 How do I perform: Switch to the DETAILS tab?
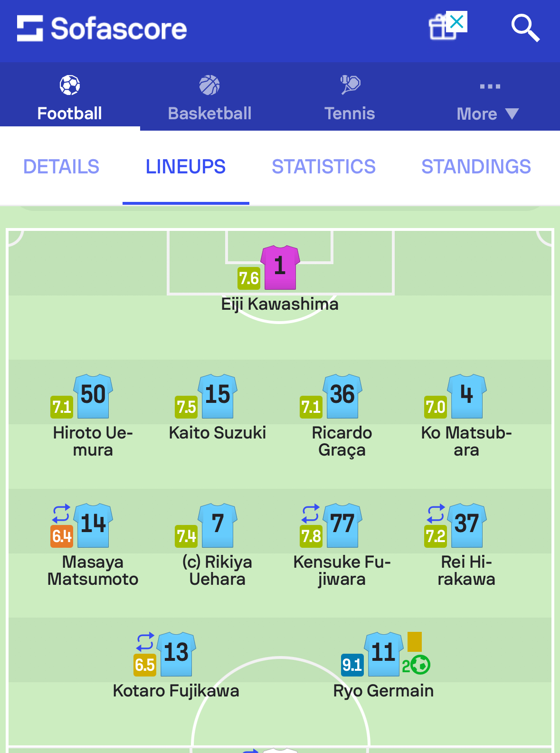point(61,167)
